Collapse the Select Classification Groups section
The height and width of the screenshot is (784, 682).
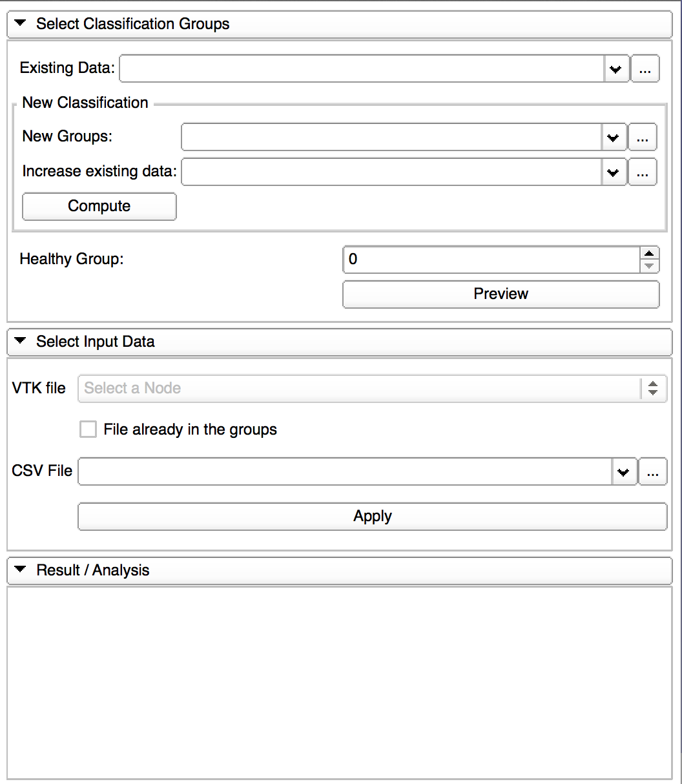point(20,24)
